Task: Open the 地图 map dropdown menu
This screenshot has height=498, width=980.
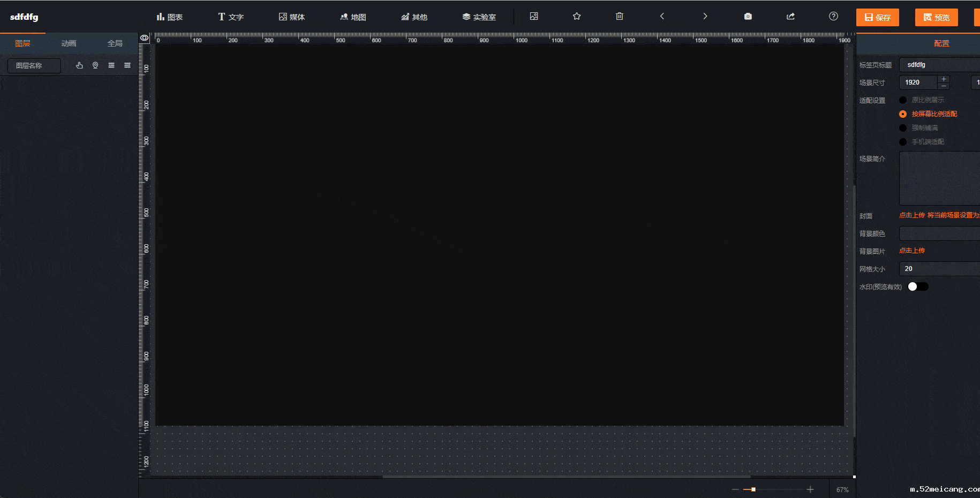Action: click(x=353, y=17)
